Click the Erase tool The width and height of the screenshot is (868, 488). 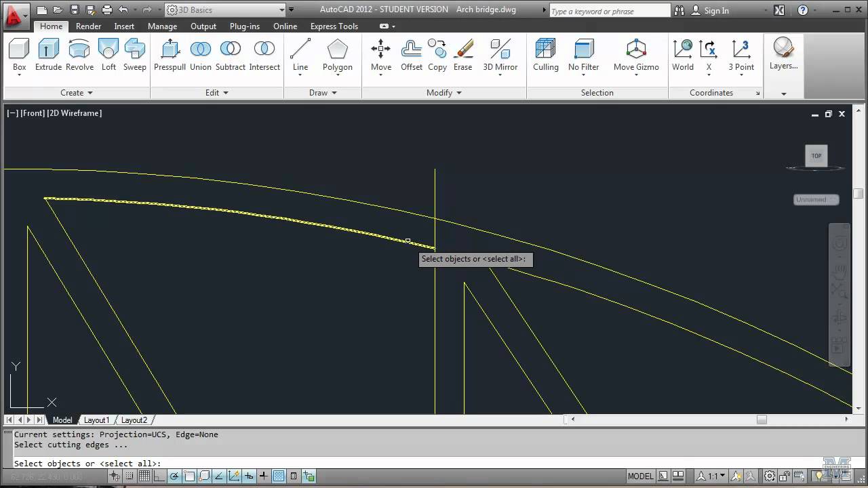463,54
